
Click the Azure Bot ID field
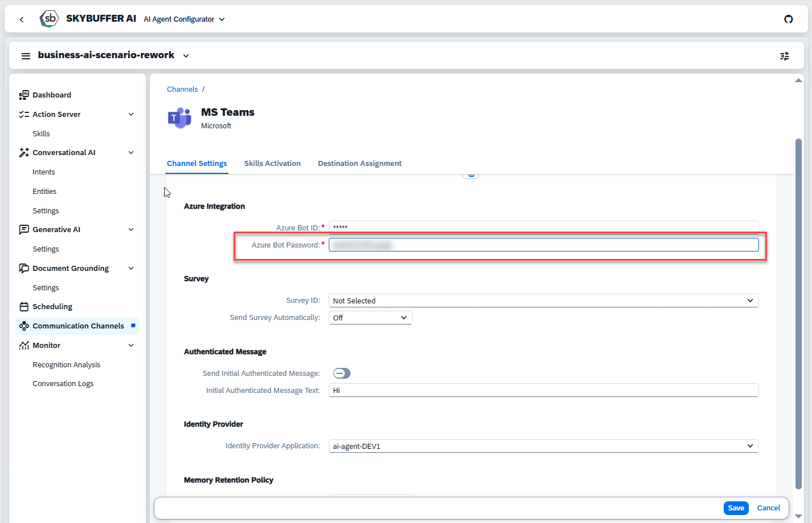tap(544, 227)
